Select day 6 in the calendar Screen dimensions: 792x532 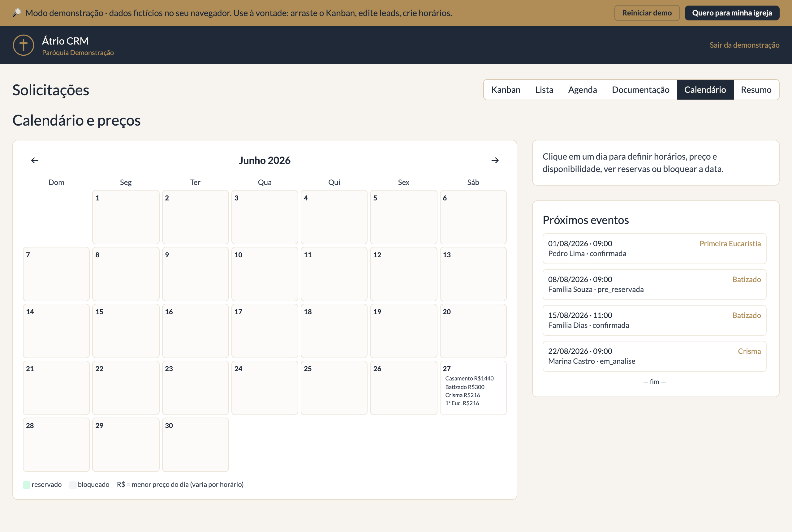pos(473,217)
